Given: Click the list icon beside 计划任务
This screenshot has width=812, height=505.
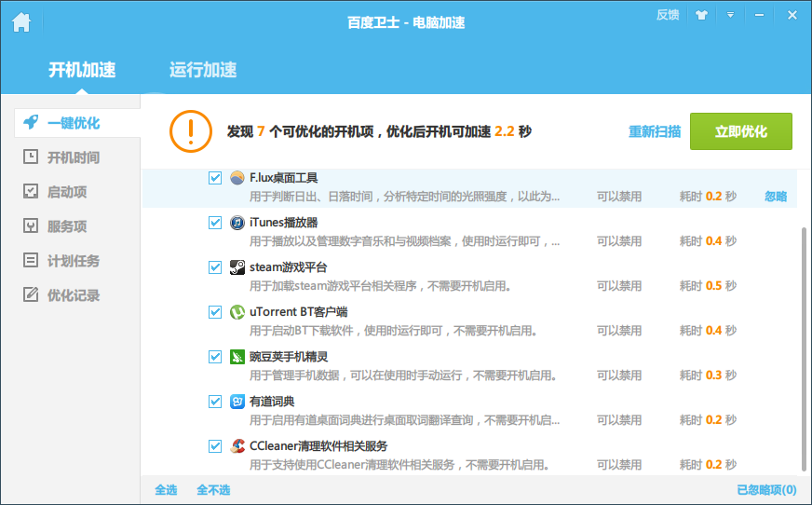Looking at the screenshot, I should pos(31,260).
